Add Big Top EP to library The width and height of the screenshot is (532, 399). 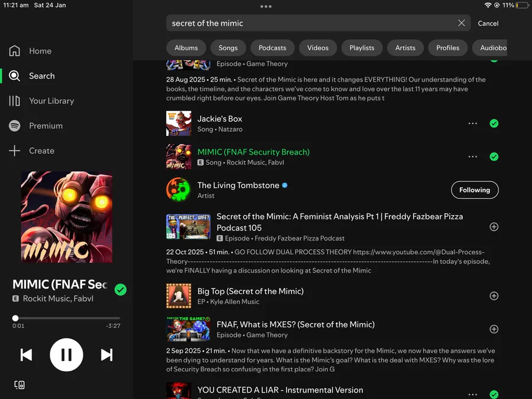[494, 296]
